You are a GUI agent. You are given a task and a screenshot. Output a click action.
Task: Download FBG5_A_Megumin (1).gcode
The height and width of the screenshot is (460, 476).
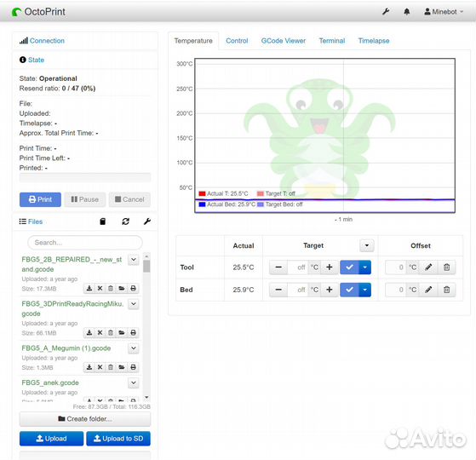click(x=89, y=367)
